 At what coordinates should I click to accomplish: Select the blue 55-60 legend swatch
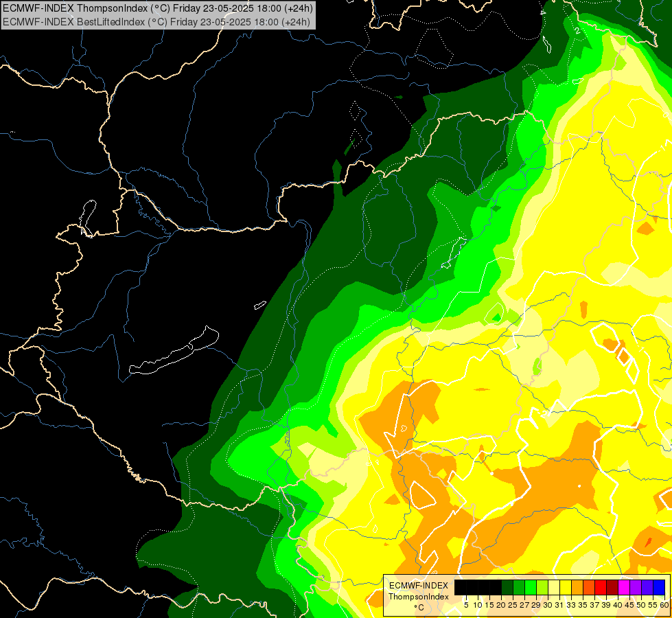(x=659, y=587)
